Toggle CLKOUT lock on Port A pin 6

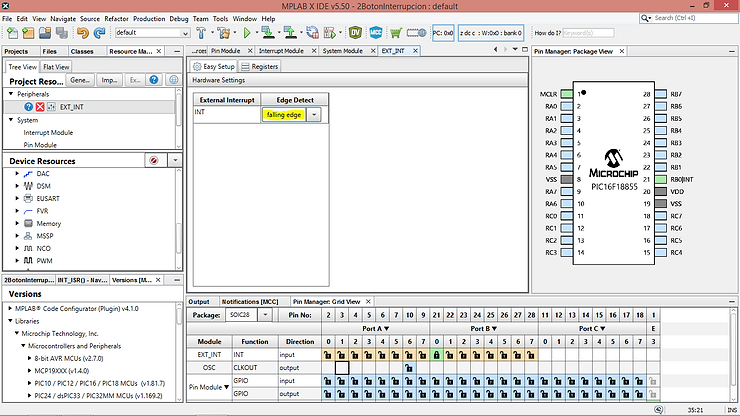click(409, 368)
